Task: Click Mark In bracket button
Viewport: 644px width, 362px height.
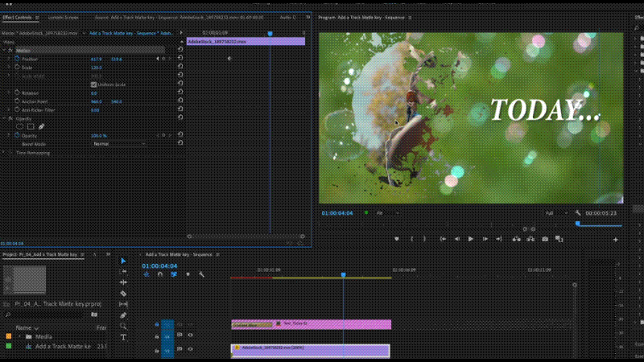Action: pos(412,239)
